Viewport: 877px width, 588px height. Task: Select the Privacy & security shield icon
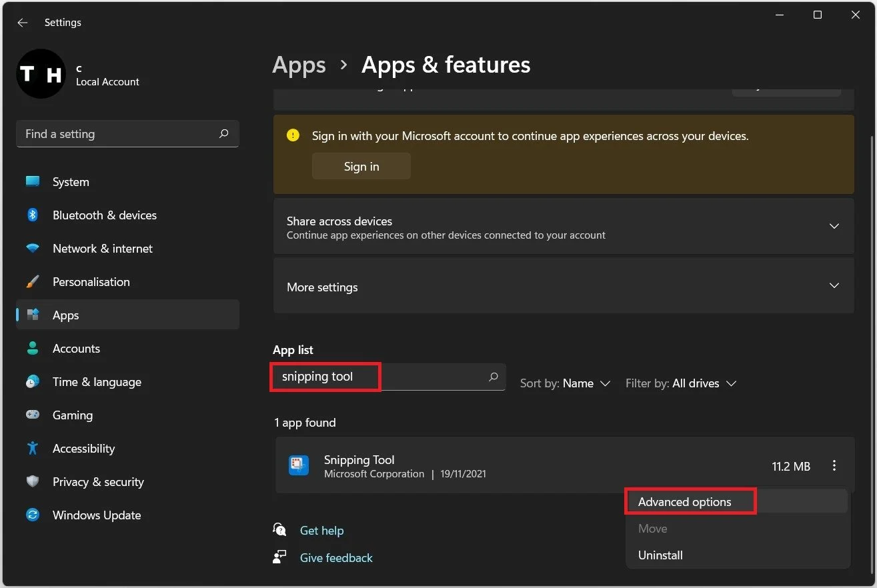(x=32, y=481)
